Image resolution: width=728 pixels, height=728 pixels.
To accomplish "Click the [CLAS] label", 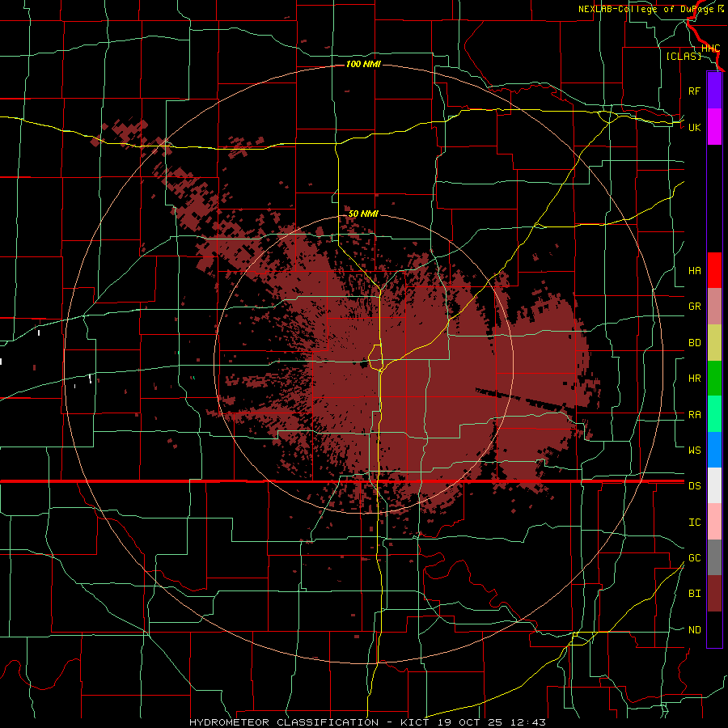I will (684, 56).
